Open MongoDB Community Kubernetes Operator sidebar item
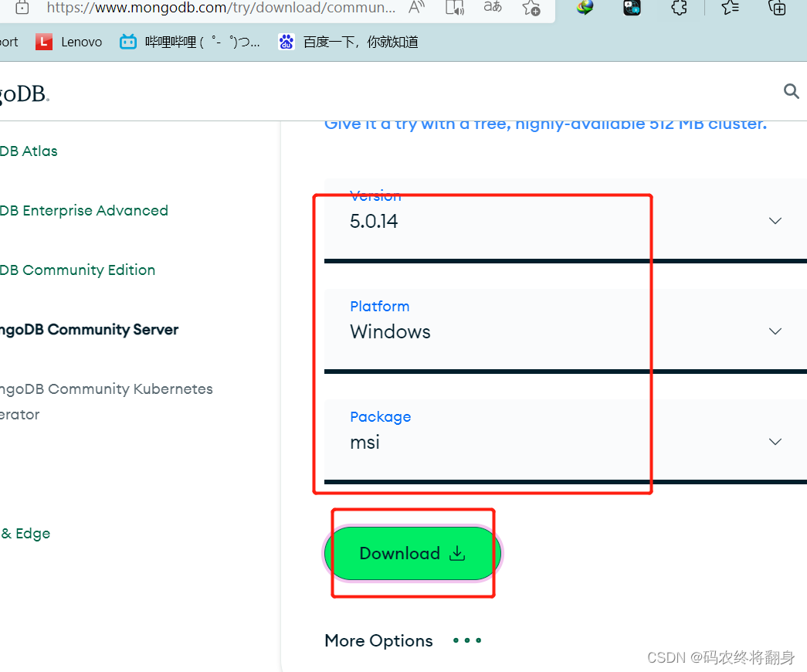Screen dimensions: 807x672 [x=106, y=402]
